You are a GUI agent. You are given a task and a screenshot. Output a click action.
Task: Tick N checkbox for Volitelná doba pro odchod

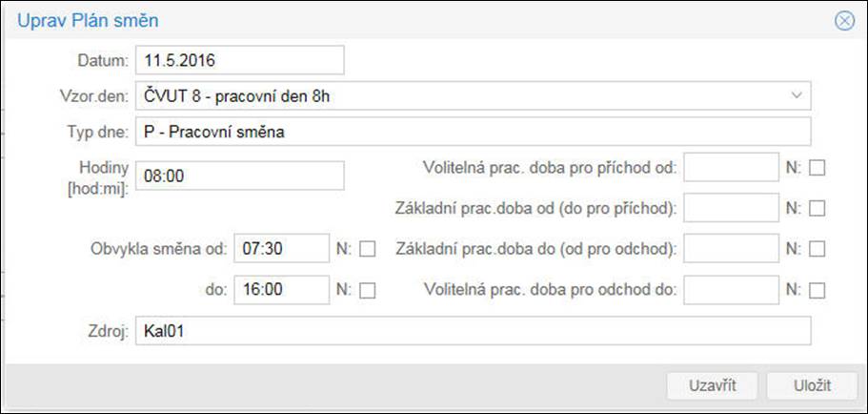pyautogui.click(x=817, y=290)
